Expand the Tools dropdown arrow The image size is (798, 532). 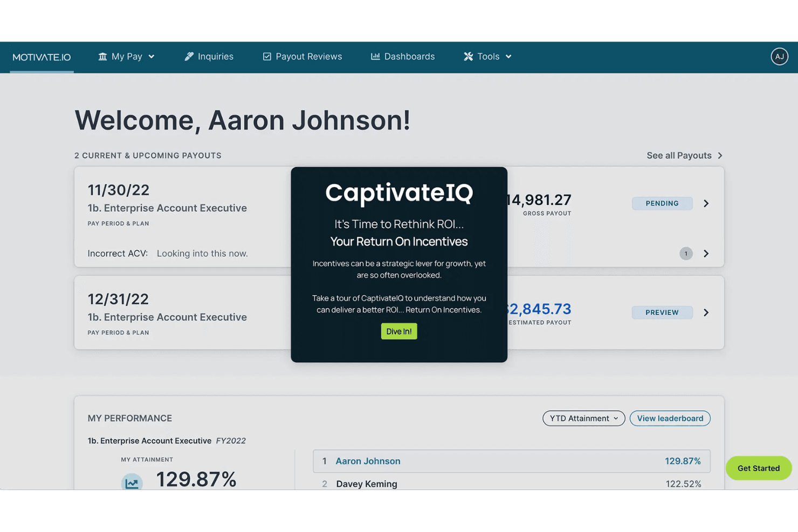(x=508, y=57)
